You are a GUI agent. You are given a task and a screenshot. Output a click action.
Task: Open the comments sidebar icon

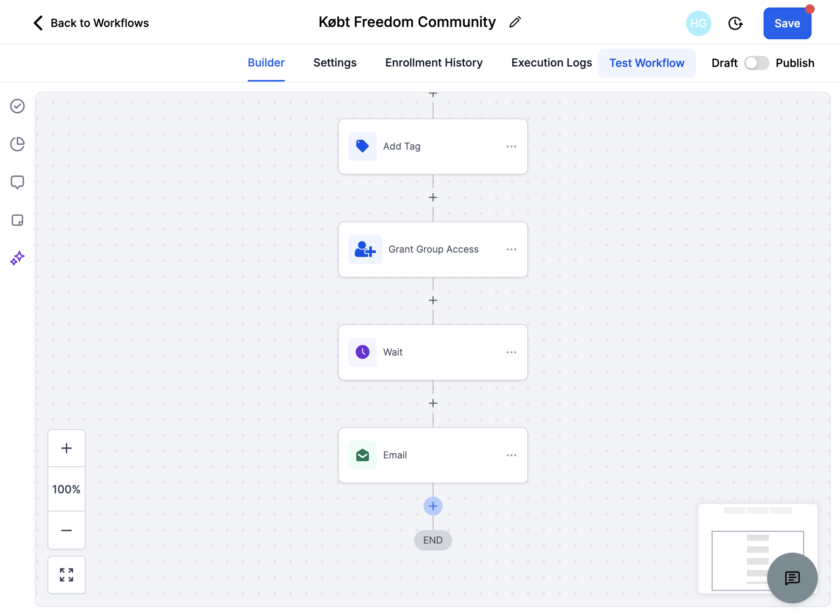[17, 182]
